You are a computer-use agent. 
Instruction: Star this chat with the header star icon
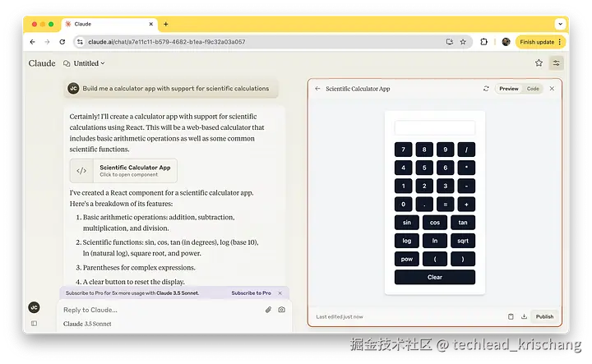pyautogui.click(x=539, y=63)
